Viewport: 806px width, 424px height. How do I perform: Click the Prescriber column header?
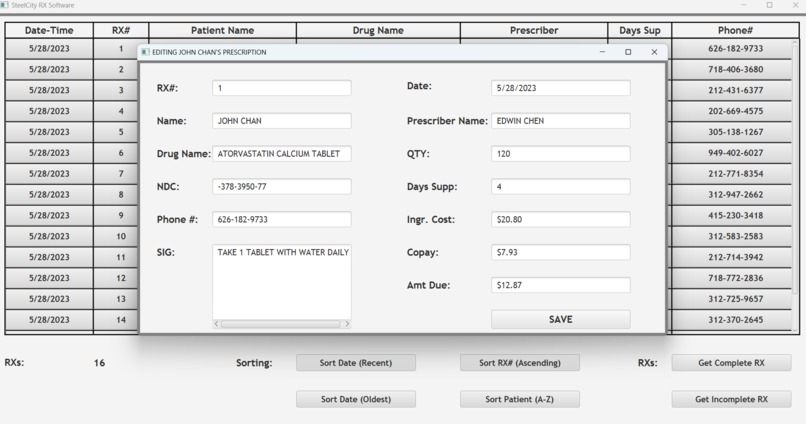click(x=534, y=30)
